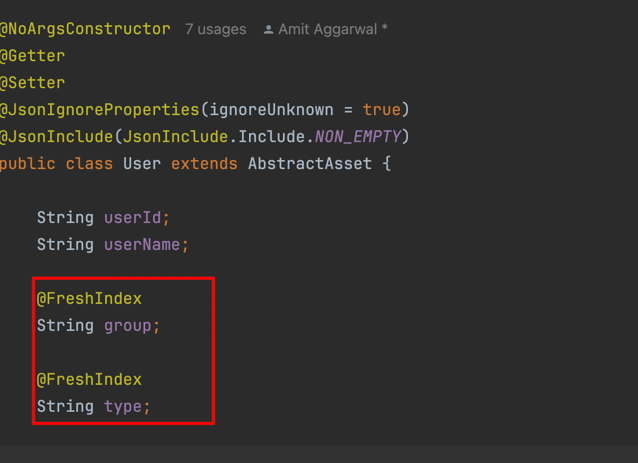Click the @FreshIndex annotation above type
Screen dimensions: 638x463
click(x=89, y=379)
